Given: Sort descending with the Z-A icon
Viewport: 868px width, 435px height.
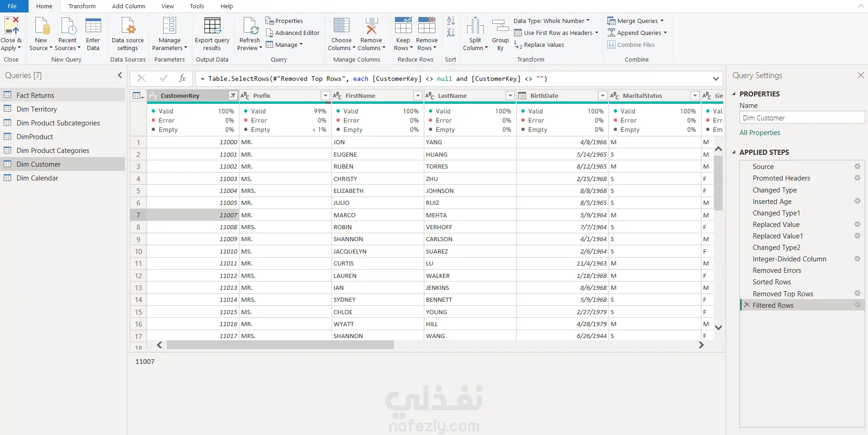Looking at the screenshot, I should tap(451, 33).
